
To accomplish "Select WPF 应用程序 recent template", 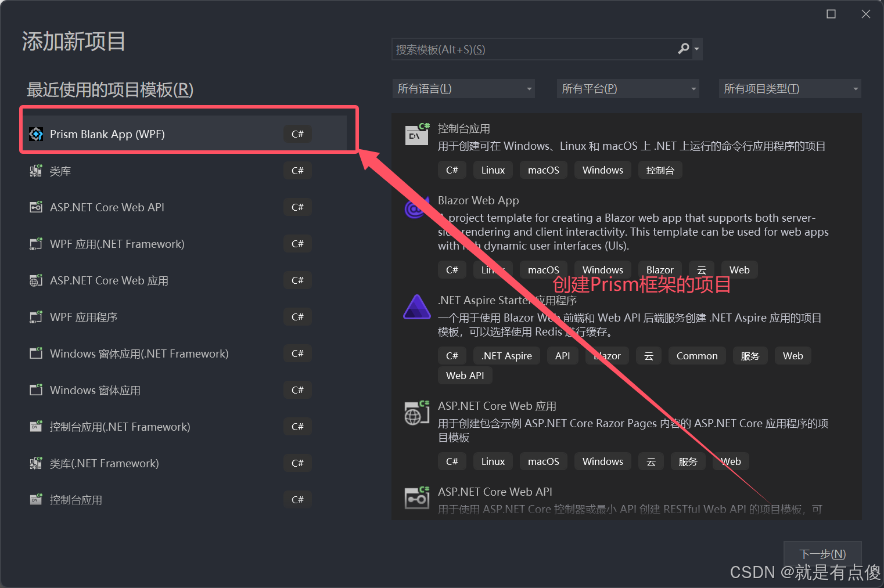I will [x=185, y=317].
